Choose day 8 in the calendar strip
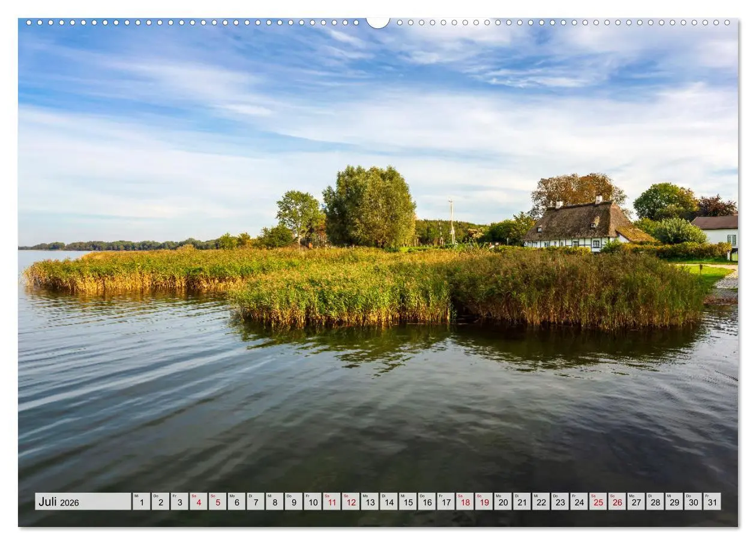Image resolution: width=756 pixels, height=545 pixels. coord(274,502)
